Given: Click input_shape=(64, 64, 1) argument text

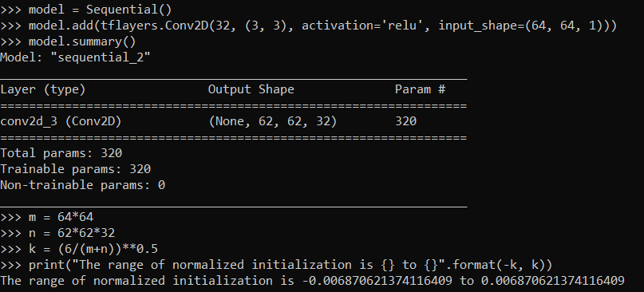Looking at the screenshot, I should point(523,26).
